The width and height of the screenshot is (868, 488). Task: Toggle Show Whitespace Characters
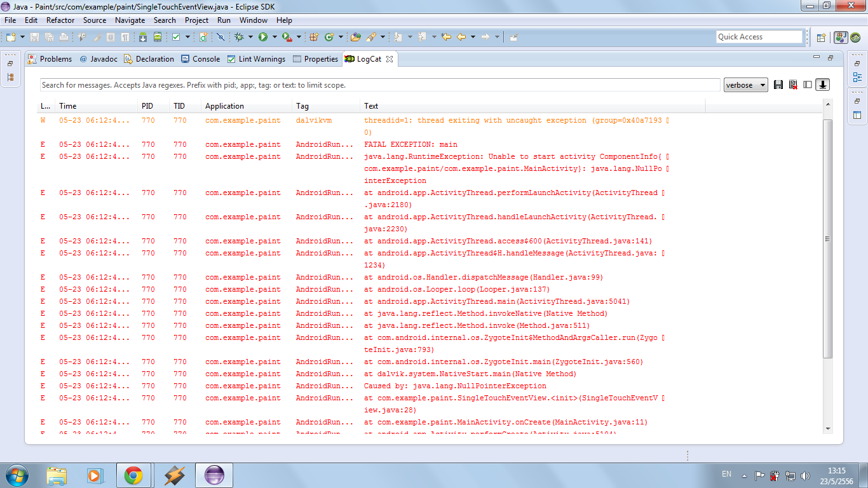(125, 37)
